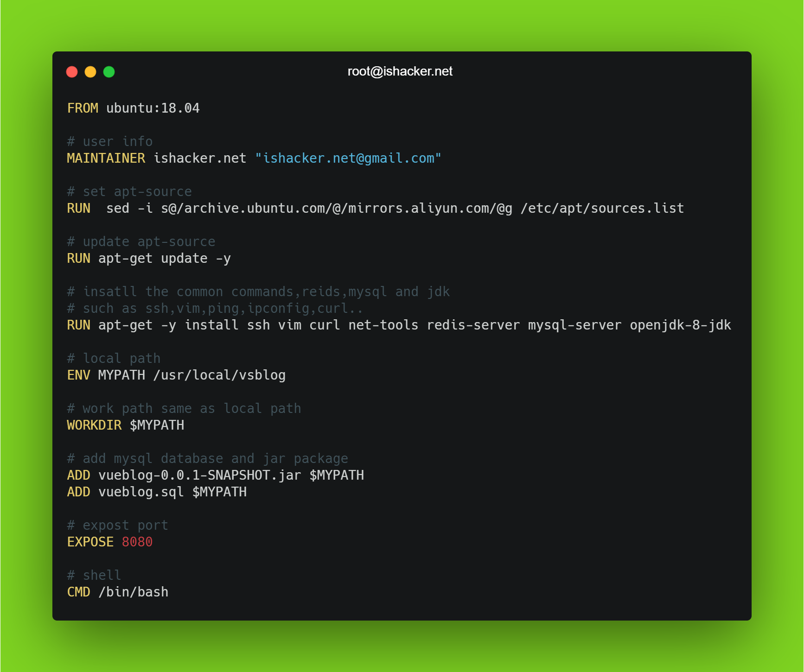Click the /usr/local/vsblog path value
This screenshot has width=804, height=672.
coord(219,375)
